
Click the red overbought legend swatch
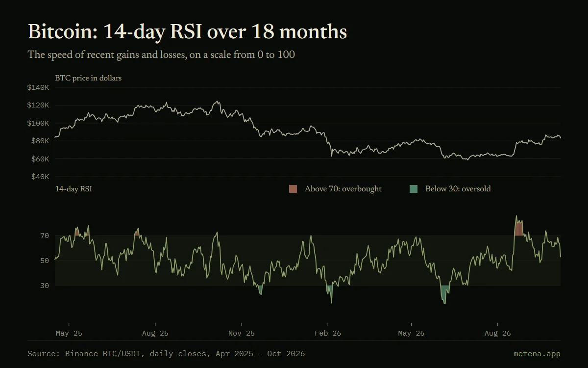pyautogui.click(x=293, y=189)
